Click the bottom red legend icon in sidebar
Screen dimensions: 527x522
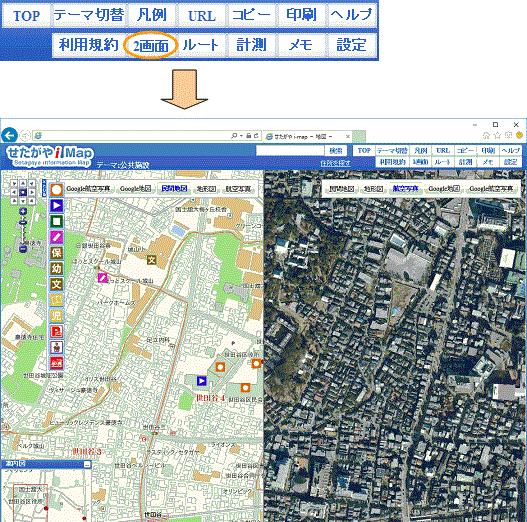56,363
